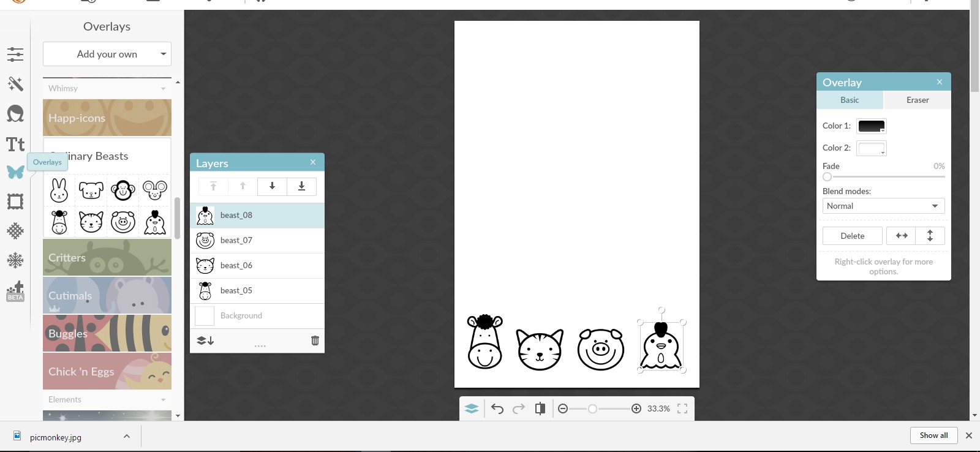Select the beast_07 layer
Image resolution: width=980 pixels, height=452 pixels.
257,241
